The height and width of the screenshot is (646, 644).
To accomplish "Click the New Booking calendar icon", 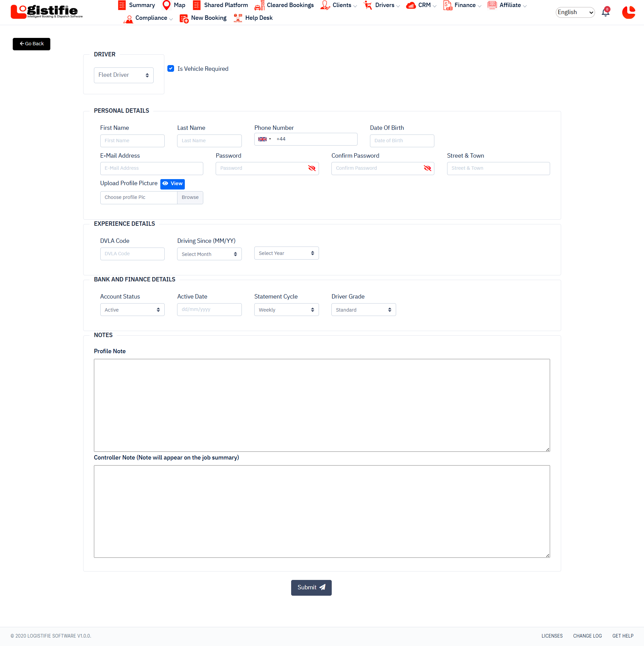I will pos(184,18).
